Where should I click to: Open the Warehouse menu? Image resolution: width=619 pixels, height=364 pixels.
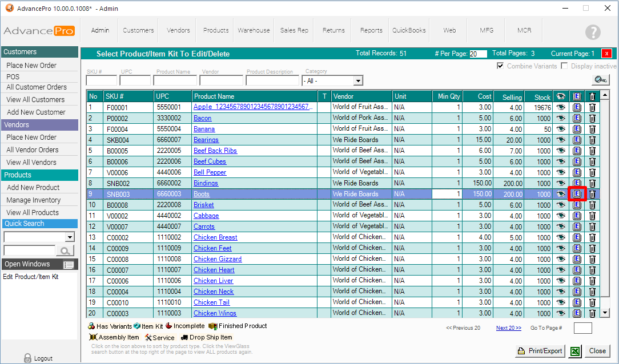point(254,30)
